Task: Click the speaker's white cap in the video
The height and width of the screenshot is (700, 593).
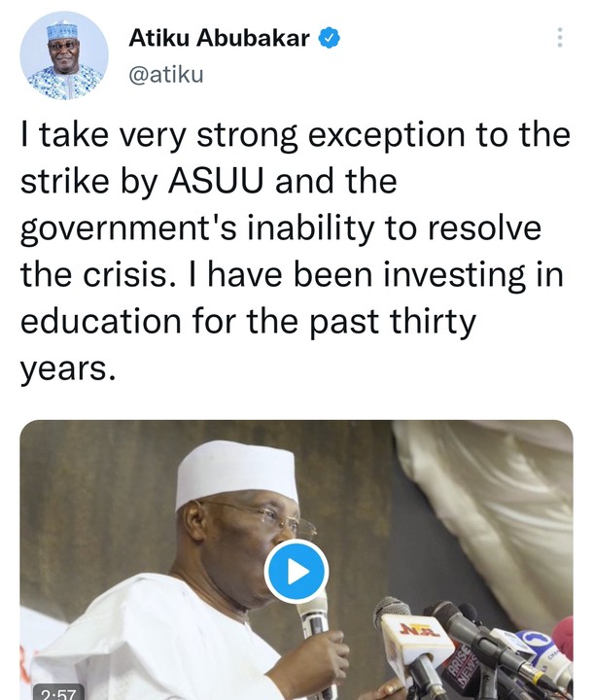Action: click(236, 474)
